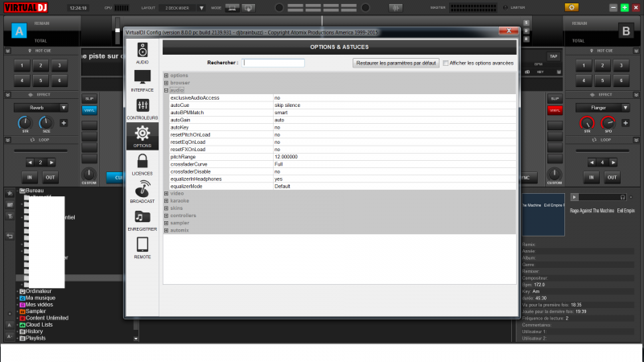
Task: Toggle deck A SLIP mode
Action: 89,98
